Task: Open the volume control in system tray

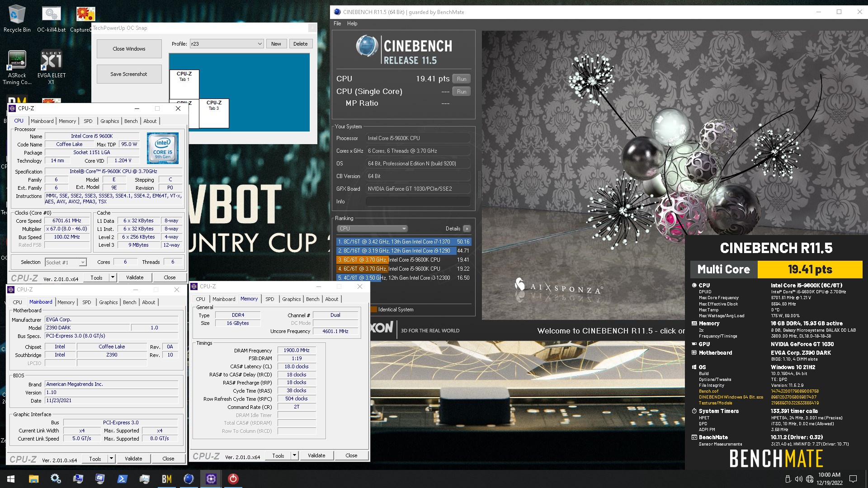Action: pyautogui.click(x=798, y=479)
